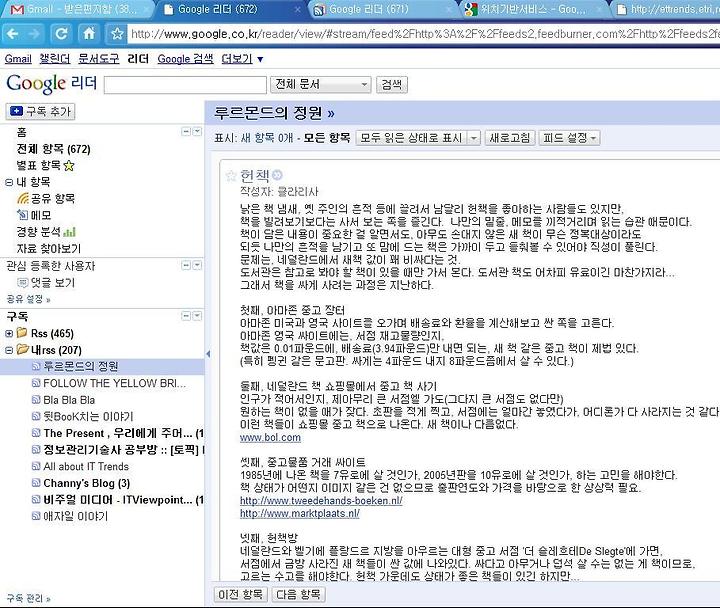Viewport: 720px width, 608px height.
Task: Click feed icon beside 뒷BooK치는 이야기
Action: [x=36, y=416]
